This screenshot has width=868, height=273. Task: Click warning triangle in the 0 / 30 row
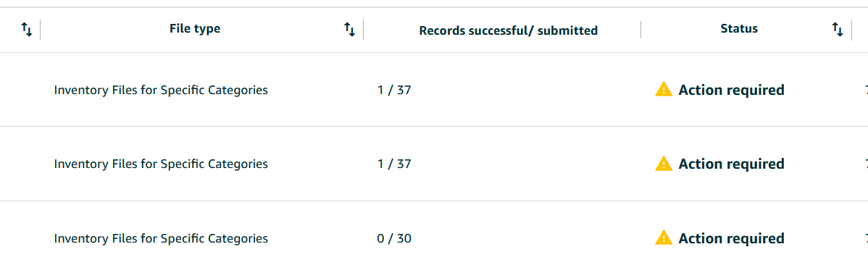point(664,238)
